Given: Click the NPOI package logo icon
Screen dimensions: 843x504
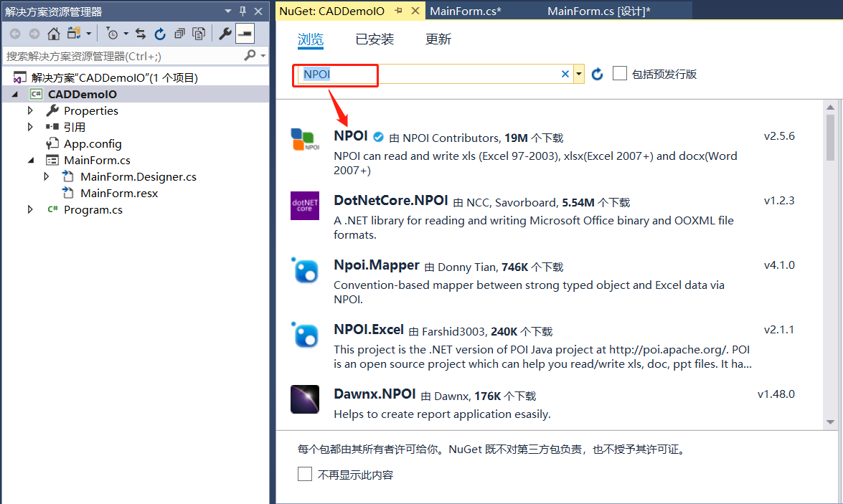Looking at the screenshot, I should (x=305, y=140).
